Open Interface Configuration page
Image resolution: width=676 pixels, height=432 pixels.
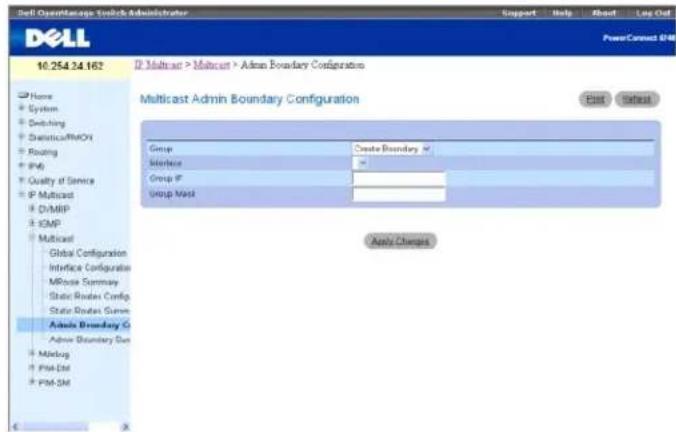coord(90,268)
